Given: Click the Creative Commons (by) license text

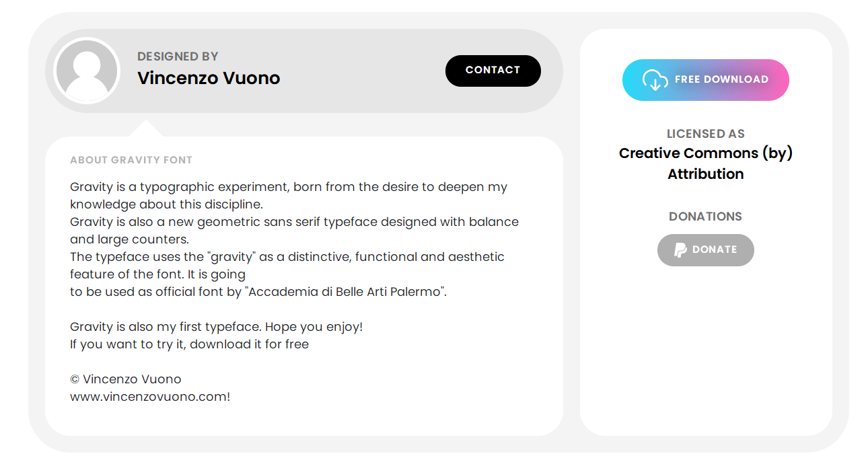Looking at the screenshot, I should (705, 153).
